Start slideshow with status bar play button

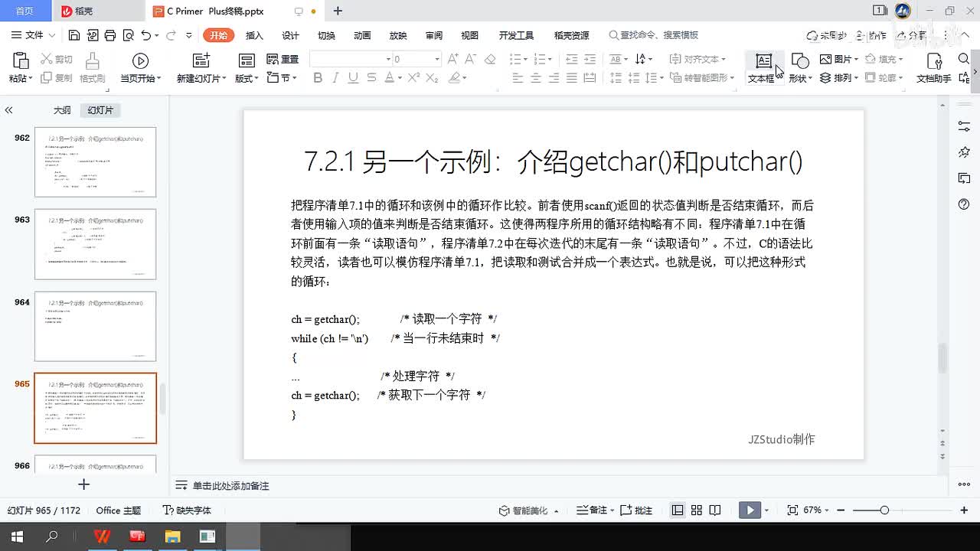coord(750,510)
